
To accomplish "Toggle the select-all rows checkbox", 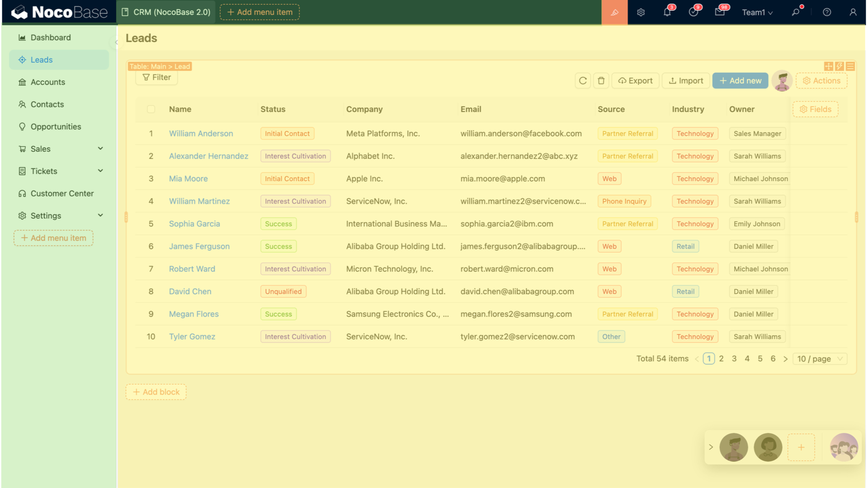I will (151, 109).
